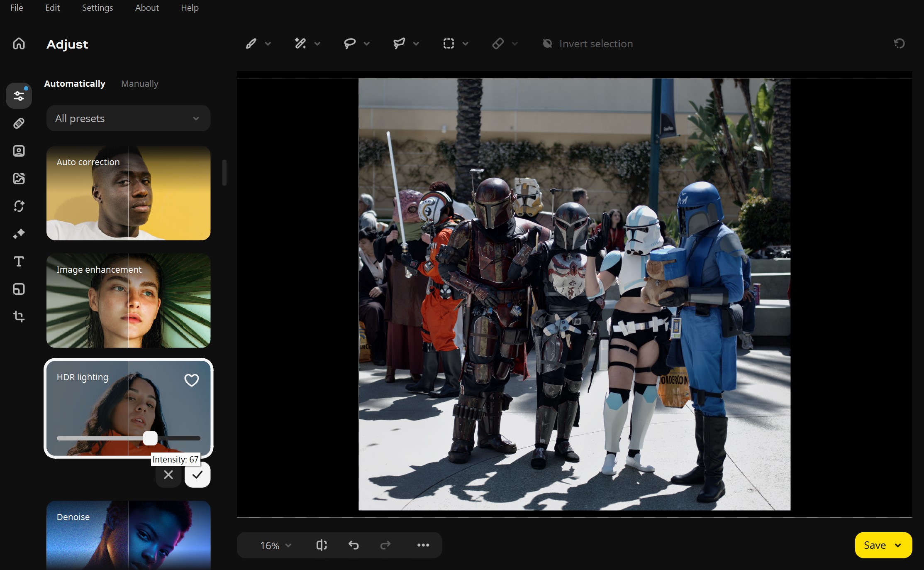The image size is (924, 570).
Task: Open the Resize tool in sidebar
Action: coord(19,289)
